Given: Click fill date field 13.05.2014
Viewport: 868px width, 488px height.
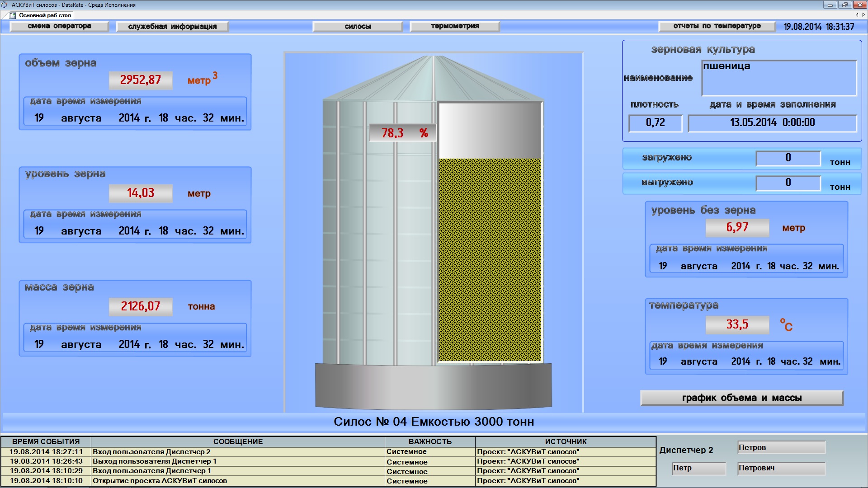Looking at the screenshot, I should click(772, 123).
